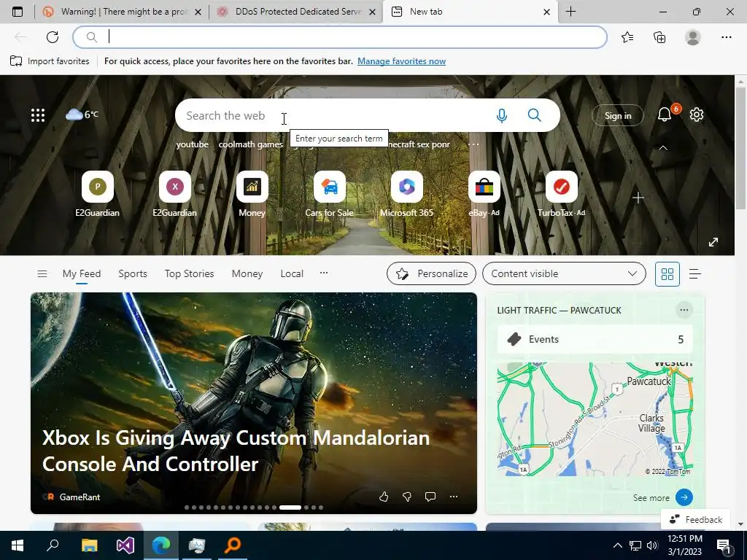The width and height of the screenshot is (747, 560).
Task: Click the coolmath games trending search
Action: tap(251, 144)
